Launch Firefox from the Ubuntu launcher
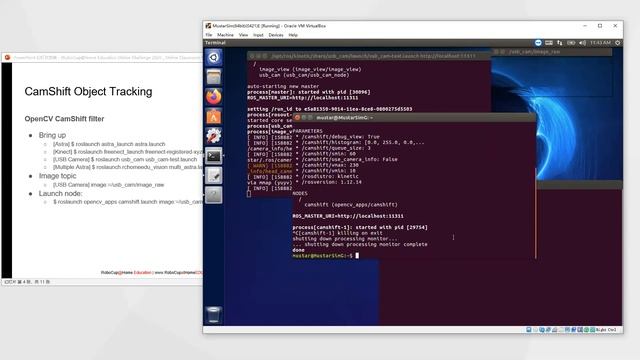The width and height of the screenshot is (640, 360). (x=213, y=97)
